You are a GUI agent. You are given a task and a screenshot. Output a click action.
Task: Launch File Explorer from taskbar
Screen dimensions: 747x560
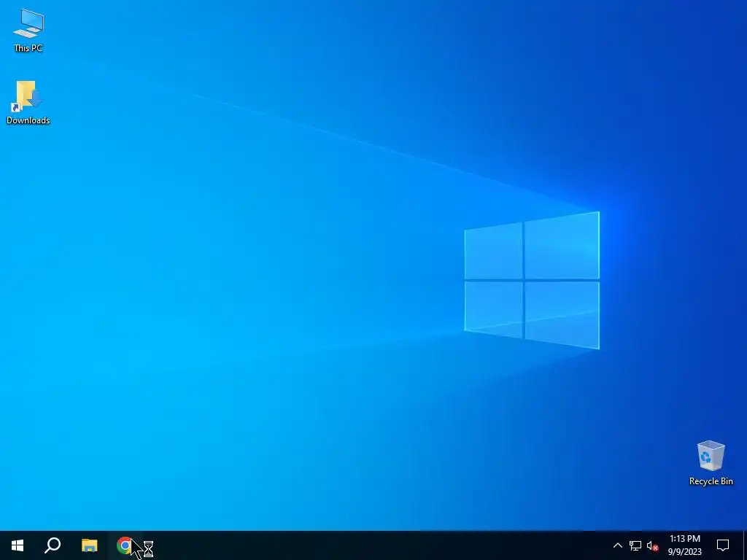89,545
